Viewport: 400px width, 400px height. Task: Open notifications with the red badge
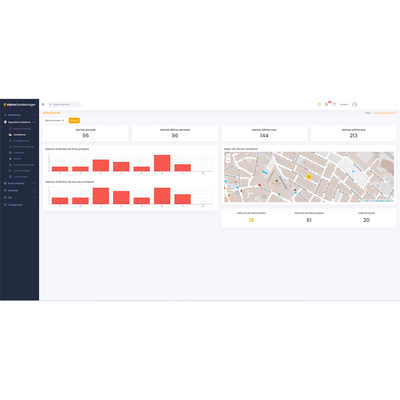[327, 104]
